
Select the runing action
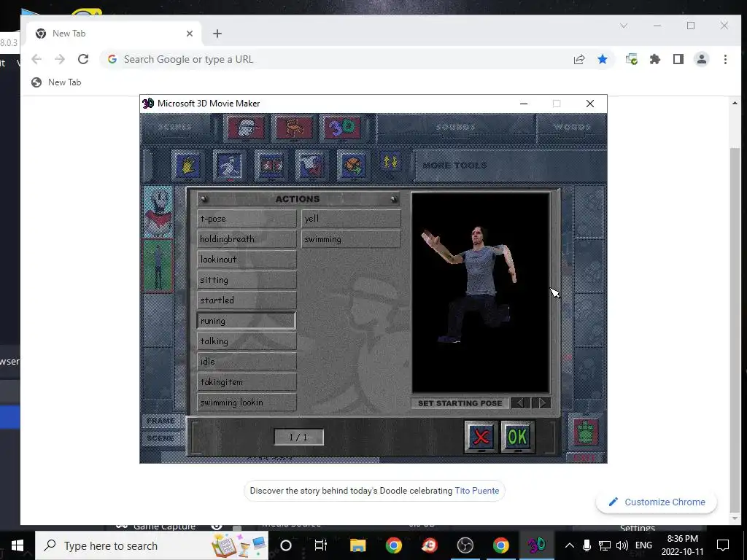(247, 321)
